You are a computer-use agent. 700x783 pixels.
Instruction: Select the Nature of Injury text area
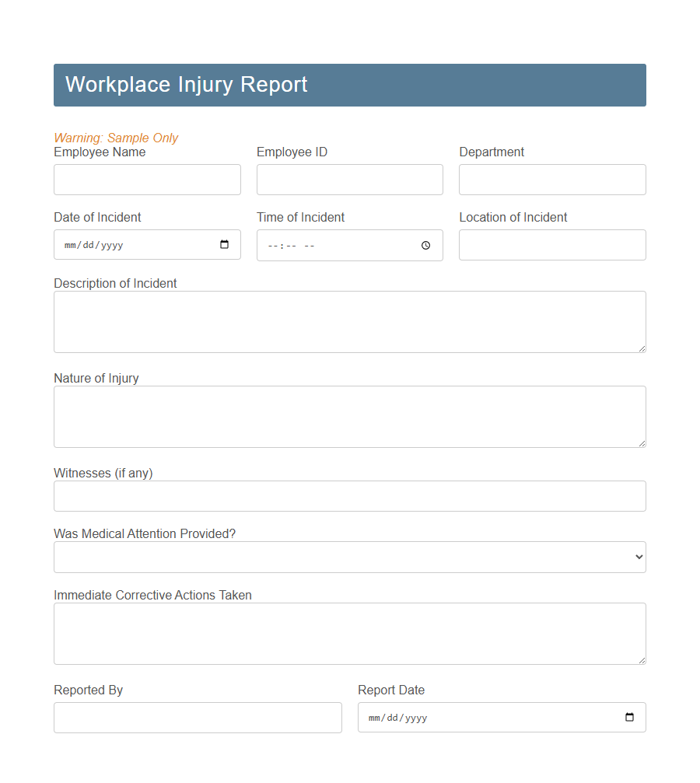(349, 416)
